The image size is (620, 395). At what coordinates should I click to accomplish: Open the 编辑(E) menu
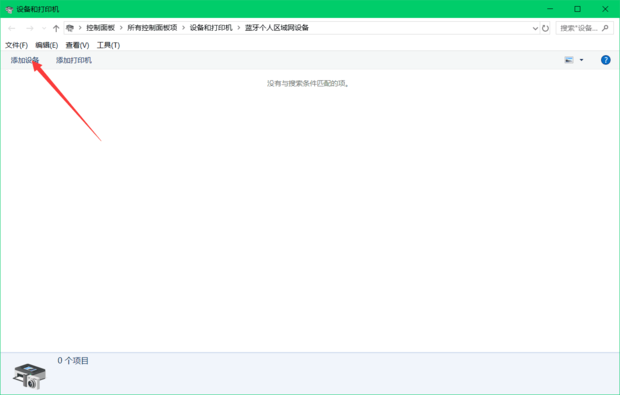pos(47,45)
